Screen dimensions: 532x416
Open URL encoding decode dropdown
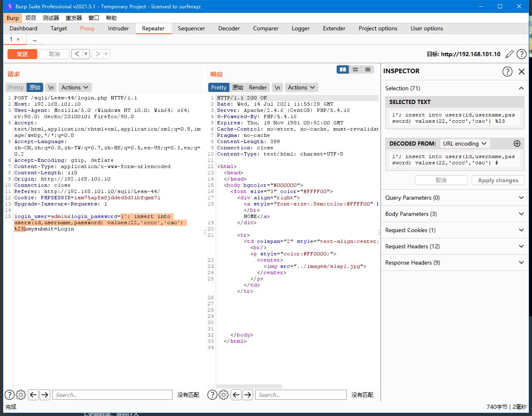point(465,144)
